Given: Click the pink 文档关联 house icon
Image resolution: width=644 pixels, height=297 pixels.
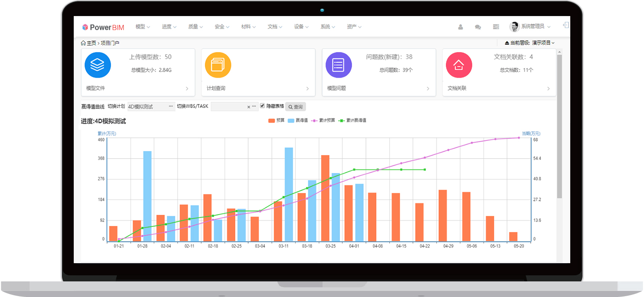Looking at the screenshot, I should pos(458,65).
